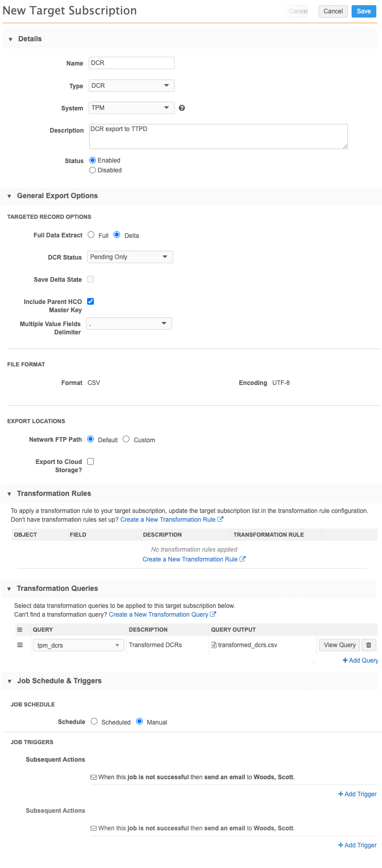Open the Type dropdown
The width and height of the screenshot is (382, 868).
(x=131, y=86)
